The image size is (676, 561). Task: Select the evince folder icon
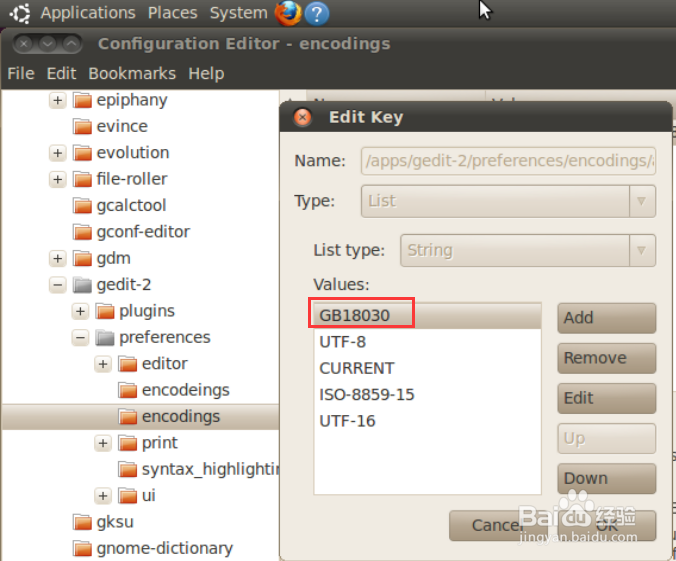pyautogui.click(x=82, y=126)
